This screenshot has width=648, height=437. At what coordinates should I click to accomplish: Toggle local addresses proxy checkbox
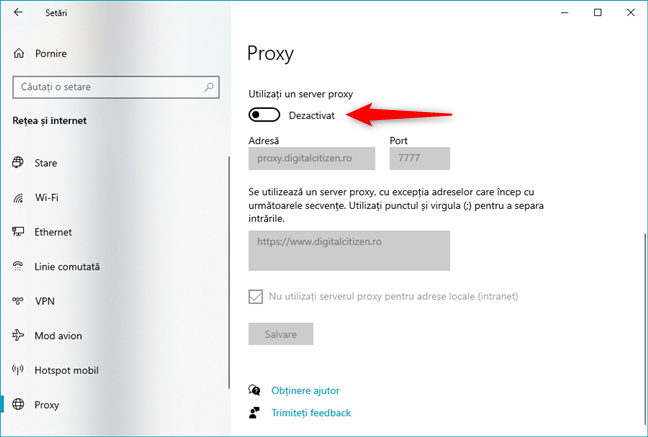coord(256,296)
